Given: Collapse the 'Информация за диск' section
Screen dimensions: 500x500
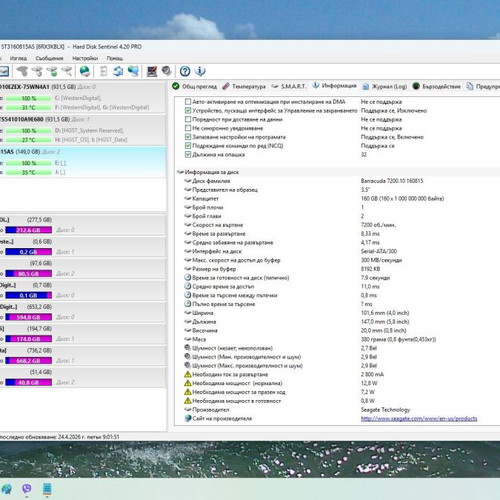Looking at the screenshot, I should click(x=180, y=172).
